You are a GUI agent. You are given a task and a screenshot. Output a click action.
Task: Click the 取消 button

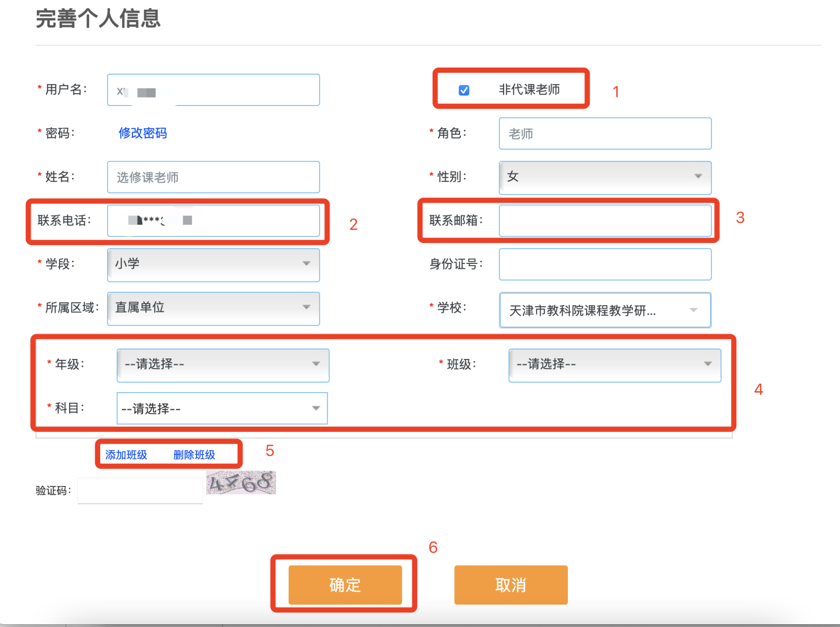pos(511,585)
